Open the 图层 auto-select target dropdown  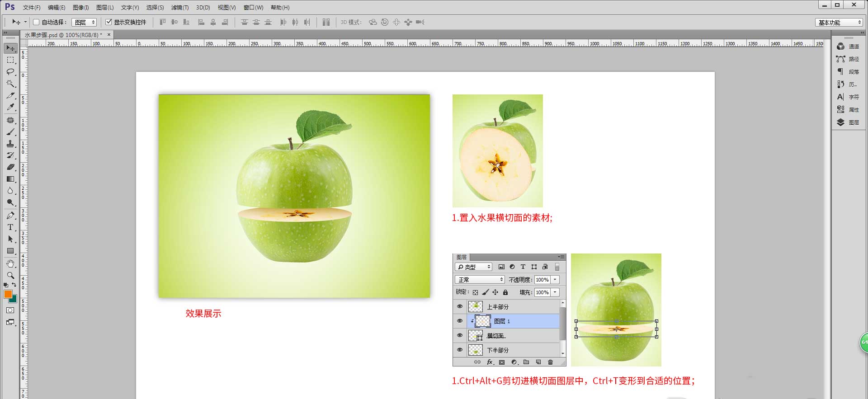pos(84,22)
